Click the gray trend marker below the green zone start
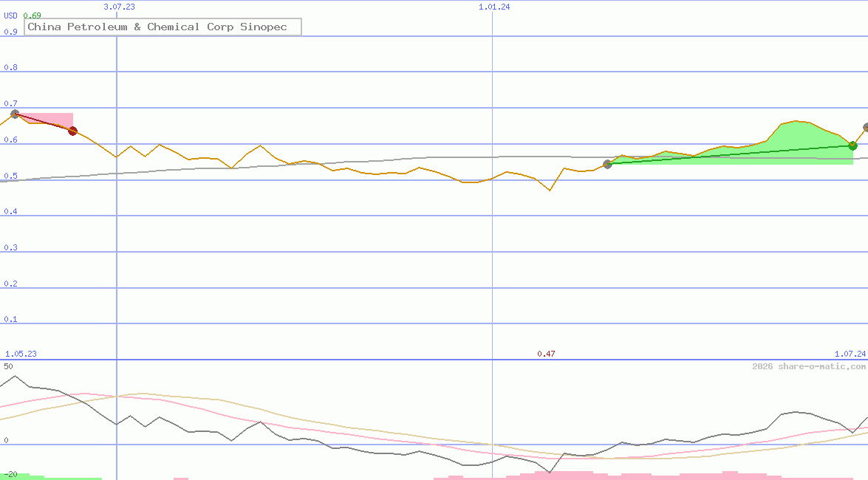Viewport: 868px width, 480px height. (x=607, y=165)
